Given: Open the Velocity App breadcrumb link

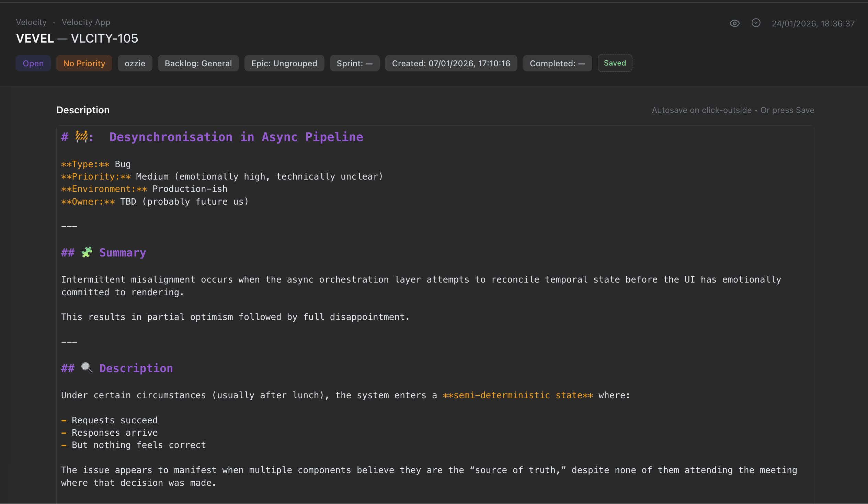Looking at the screenshot, I should click(86, 22).
